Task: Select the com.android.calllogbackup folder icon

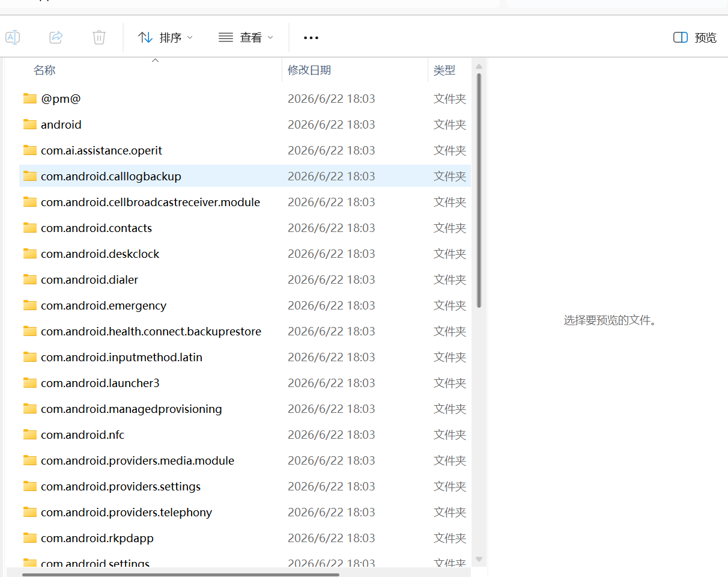Action: (x=30, y=176)
